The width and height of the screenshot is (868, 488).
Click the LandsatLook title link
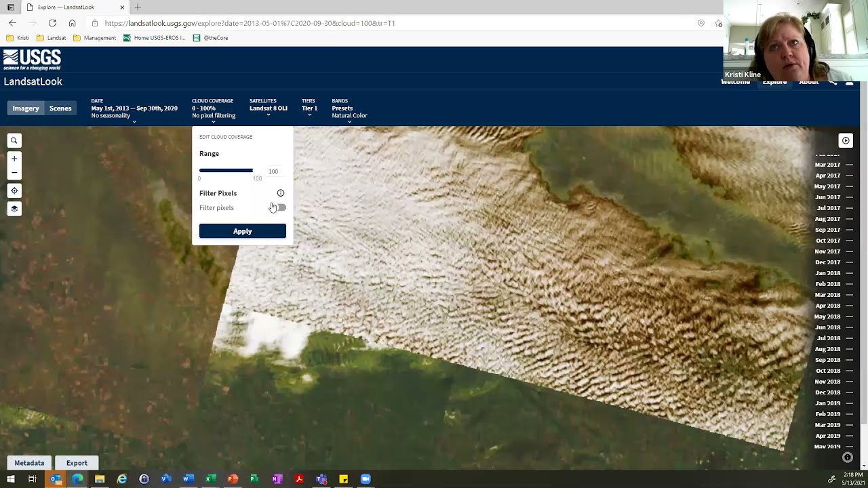(x=33, y=81)
